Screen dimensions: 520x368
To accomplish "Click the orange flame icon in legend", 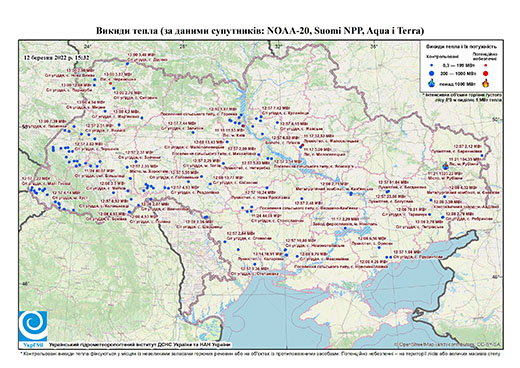I will (x=486, y=83).
